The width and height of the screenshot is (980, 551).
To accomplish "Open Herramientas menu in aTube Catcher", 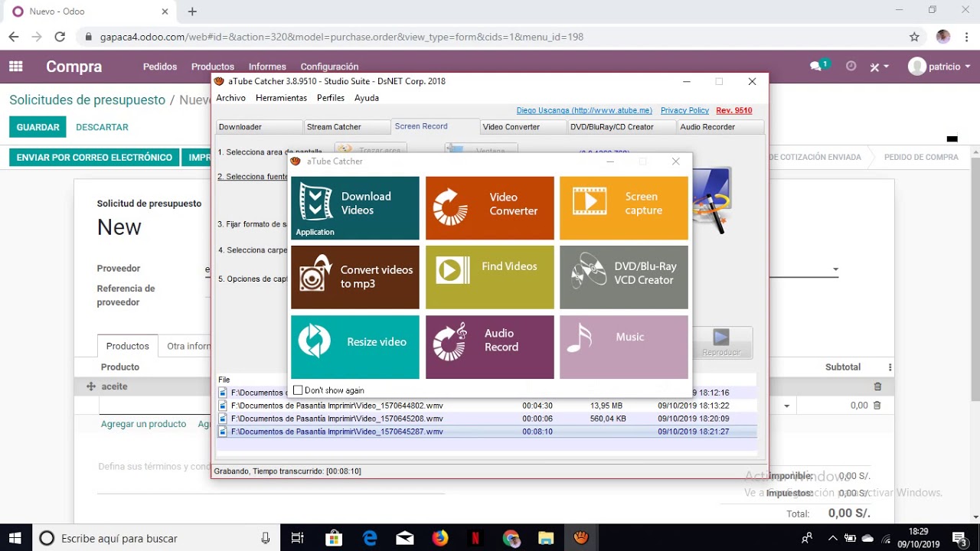I will pyautogui.click(x=281, y=98).
